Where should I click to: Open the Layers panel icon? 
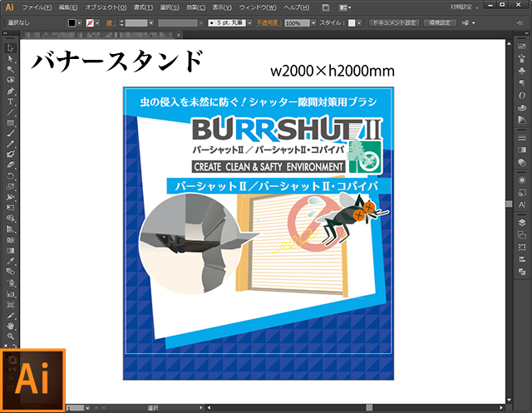(522, 222)
